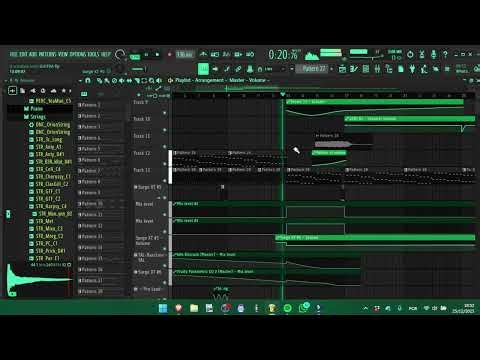
Task: Open the playlist options menu arrow
Action: 80,81
